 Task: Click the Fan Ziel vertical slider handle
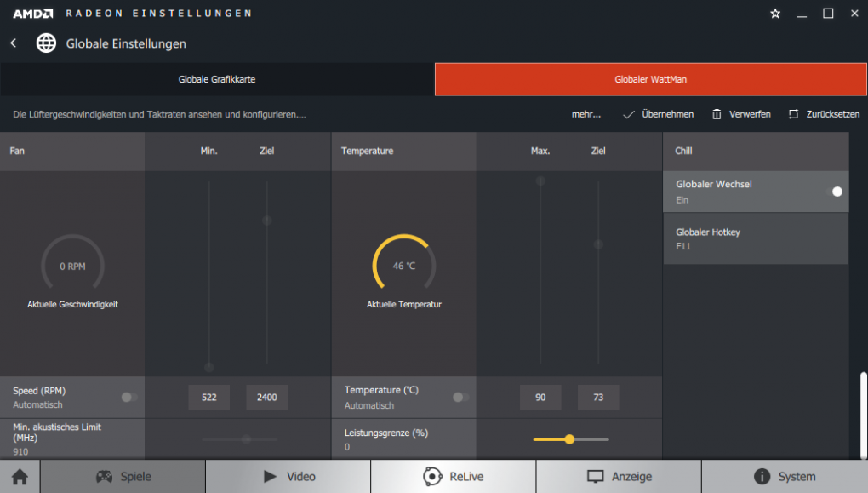267,221
